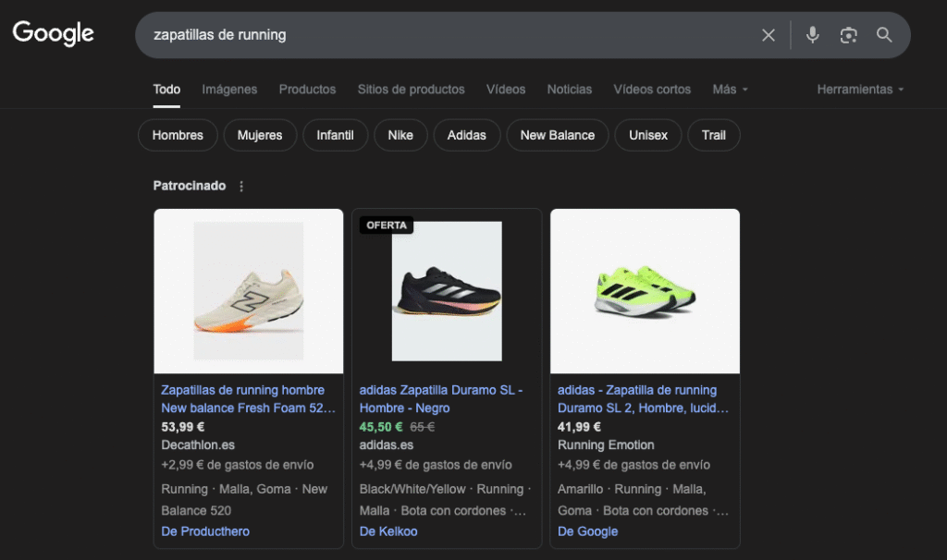Click the Black/White/Yellow · Running description

[445, 500]
